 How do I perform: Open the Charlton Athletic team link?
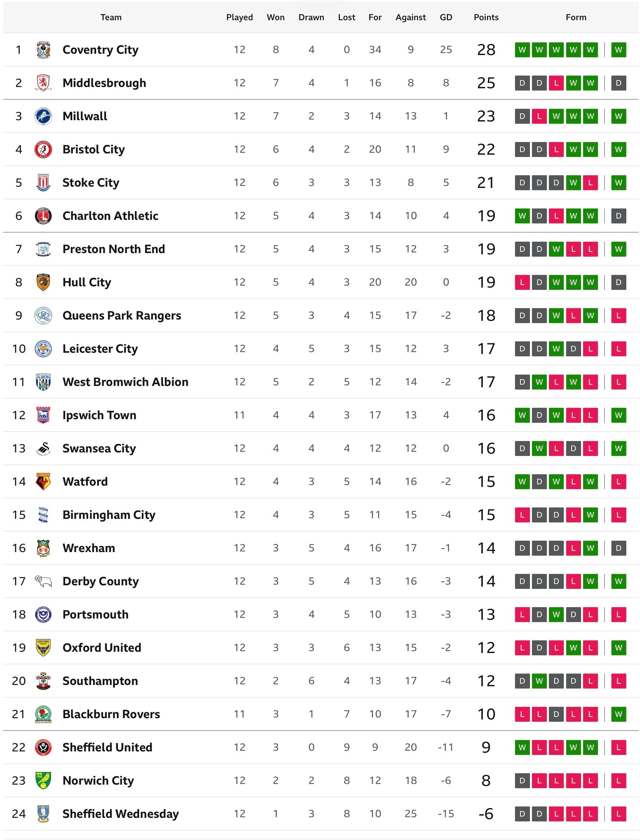click(x=110, y=216)
